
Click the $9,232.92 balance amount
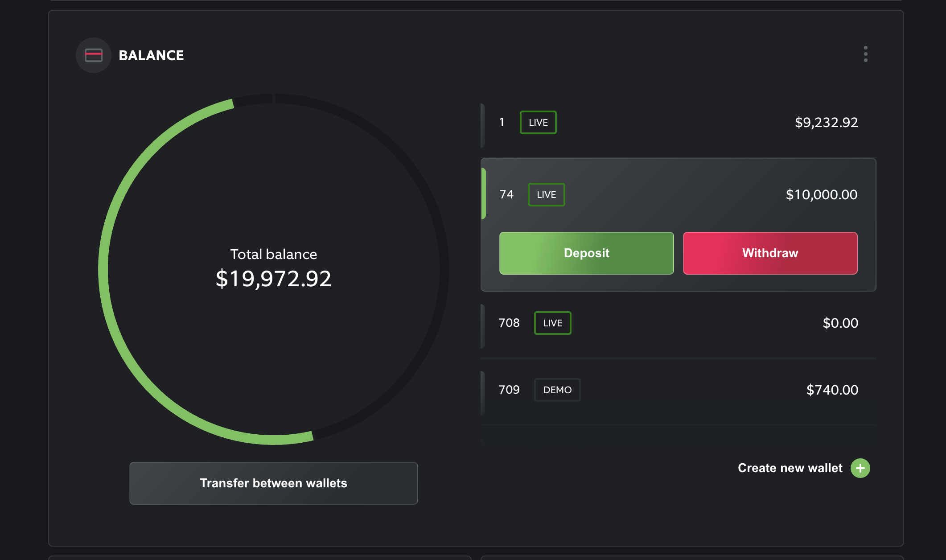(826, 123)
